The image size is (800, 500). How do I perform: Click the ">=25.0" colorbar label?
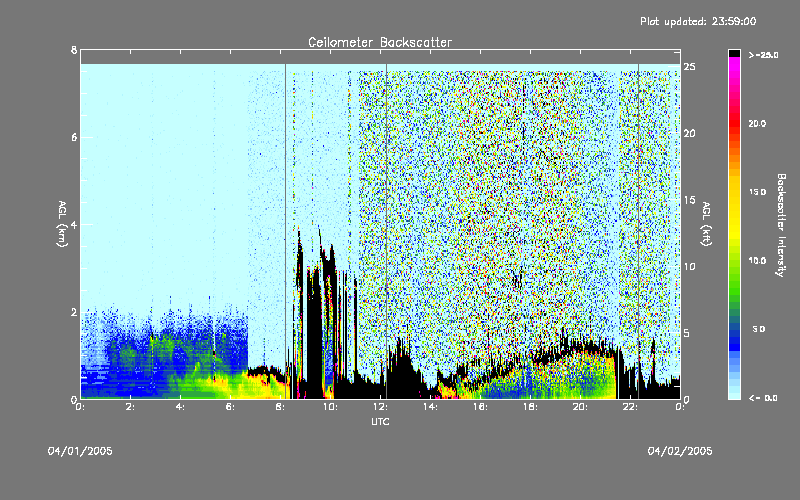coord(763,55)
